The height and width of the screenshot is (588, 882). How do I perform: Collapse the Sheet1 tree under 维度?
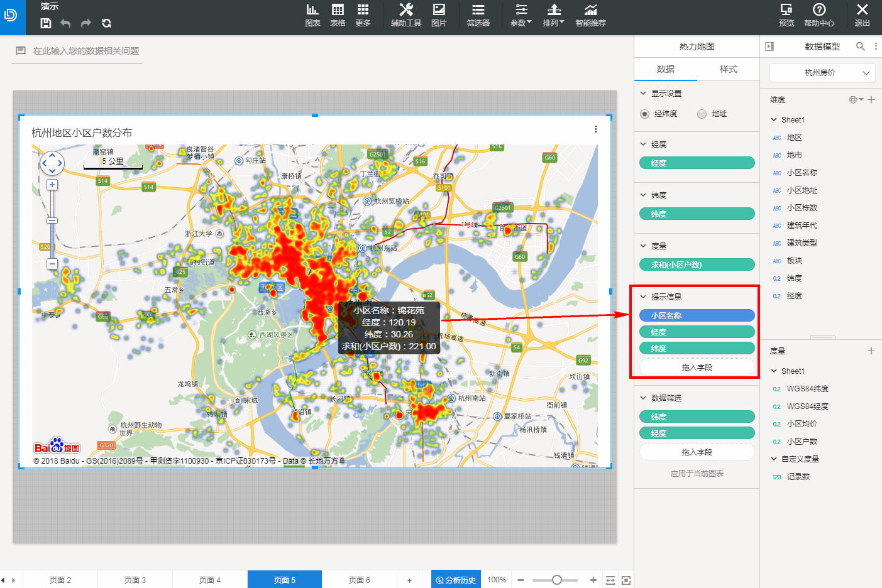pyautogui.click(x=774, y=119)
